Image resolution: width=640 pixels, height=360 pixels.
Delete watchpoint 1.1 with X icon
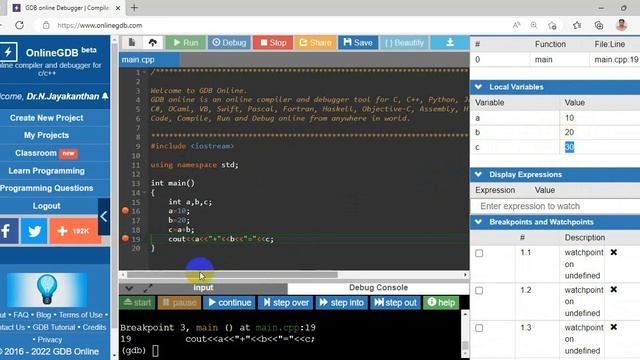(x=613, y=252)
